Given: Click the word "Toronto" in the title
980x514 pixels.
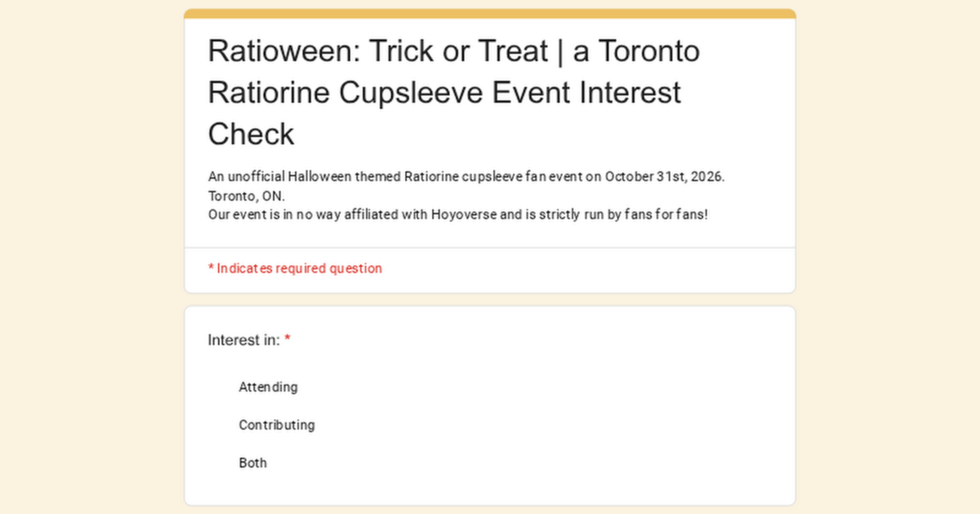Looking at the screenshot, I should tap(649, 51).
